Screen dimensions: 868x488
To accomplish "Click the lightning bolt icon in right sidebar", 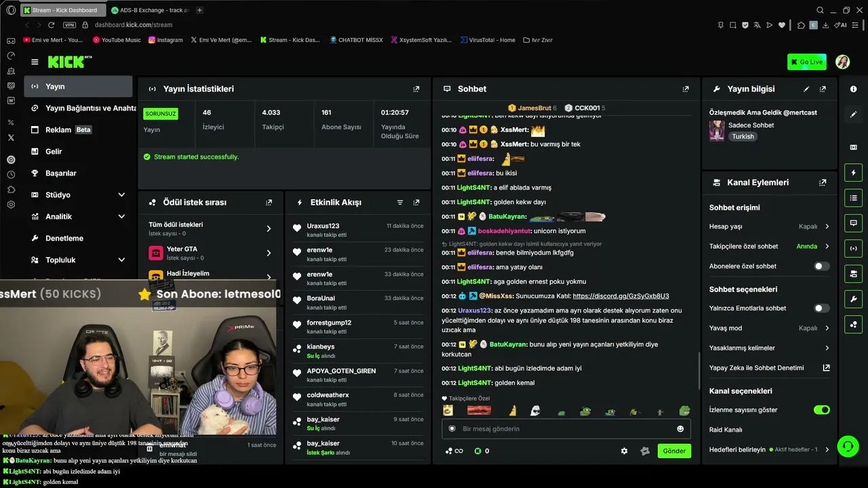I will click(853, 172).
